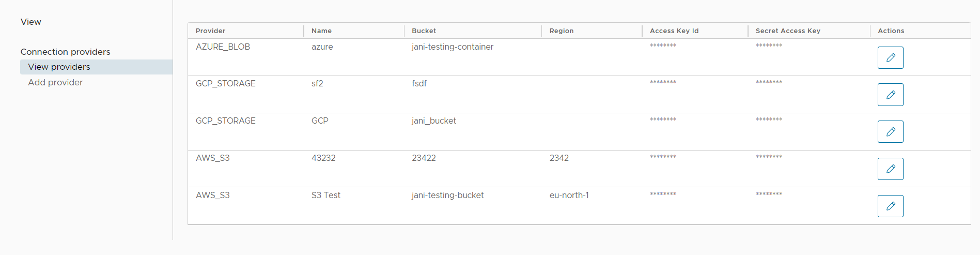This screenshot has width=980, height=255.
Task: Click the Access Key Id column header
Action: pyautogui.click(x=674, y=31)
